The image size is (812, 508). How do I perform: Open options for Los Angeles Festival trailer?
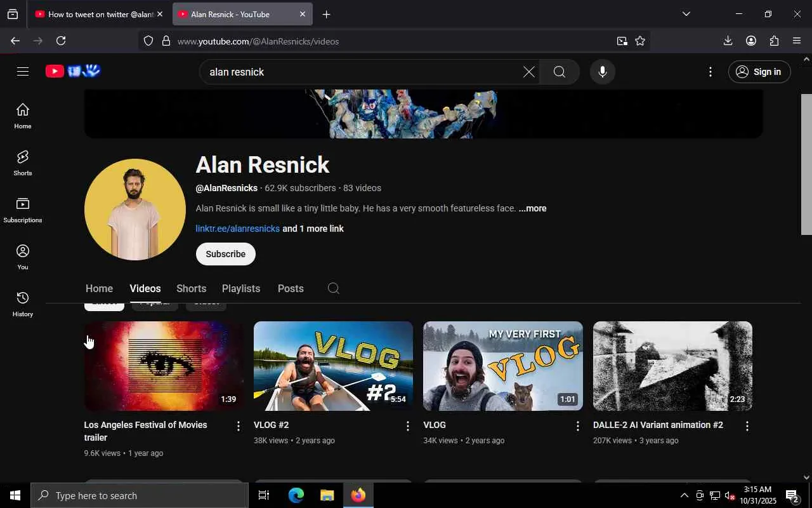coord(239,426)
